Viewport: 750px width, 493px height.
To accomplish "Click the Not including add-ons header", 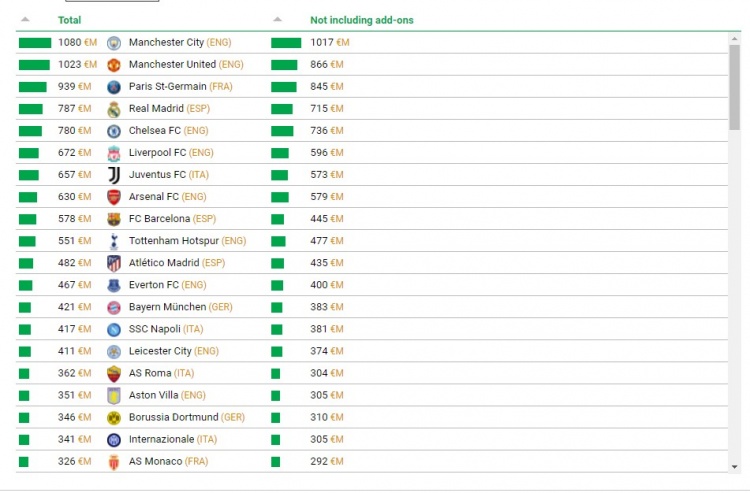I will point(361,20).
